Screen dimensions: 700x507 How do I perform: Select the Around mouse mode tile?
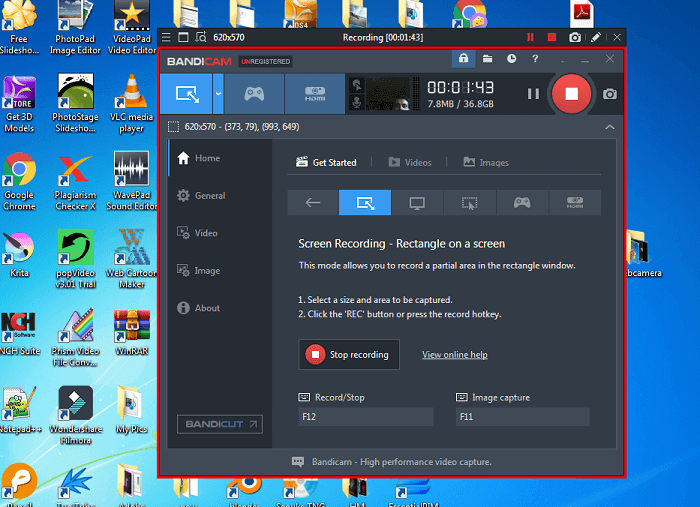[470, 203]
